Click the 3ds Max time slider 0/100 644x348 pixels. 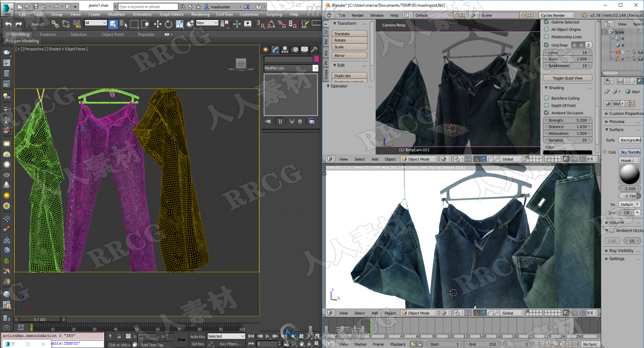(x=40, y=319)
